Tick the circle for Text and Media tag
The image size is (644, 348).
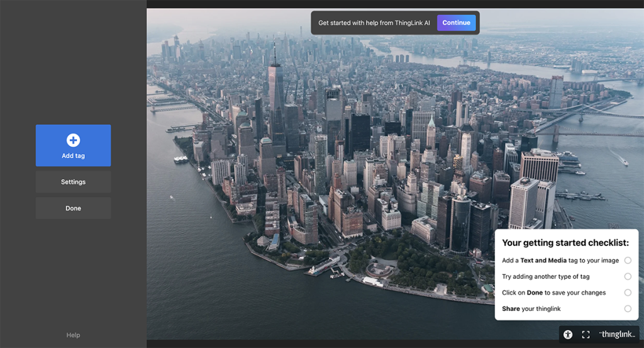[x=628, y=261]
